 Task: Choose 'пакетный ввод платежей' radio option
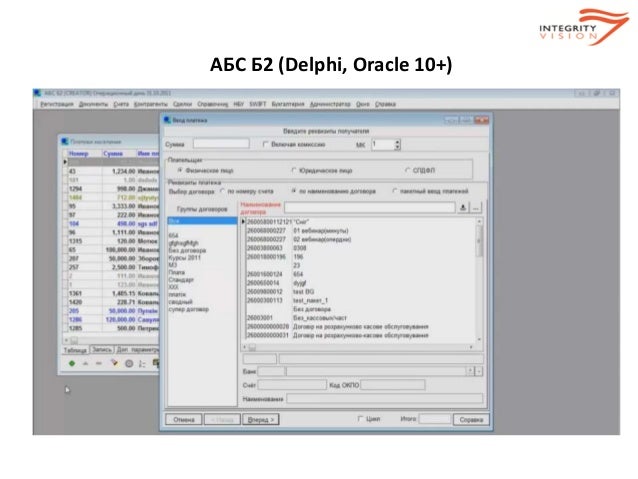394,191
